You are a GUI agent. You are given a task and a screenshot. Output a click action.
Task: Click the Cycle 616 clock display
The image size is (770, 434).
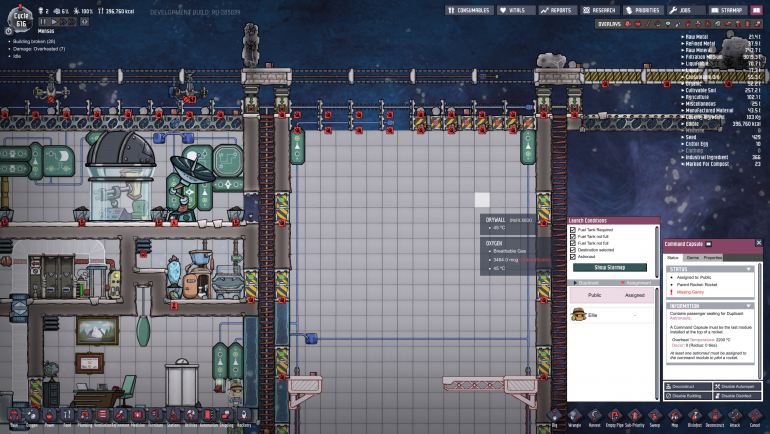click(21, 20)
